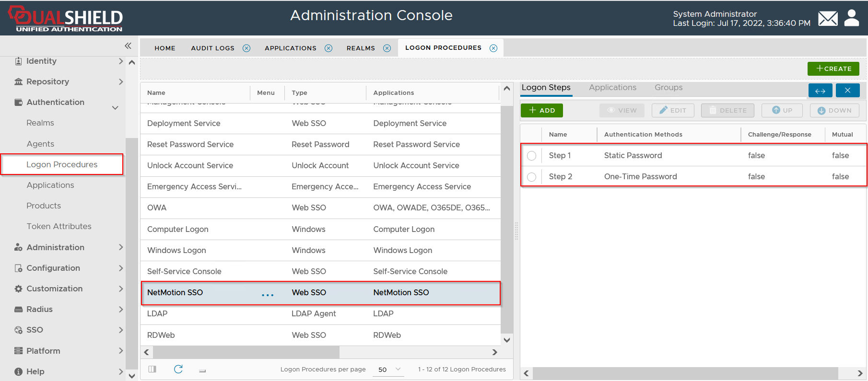Open the messages envelope icon
868x381 pixels.
(828, 19)
